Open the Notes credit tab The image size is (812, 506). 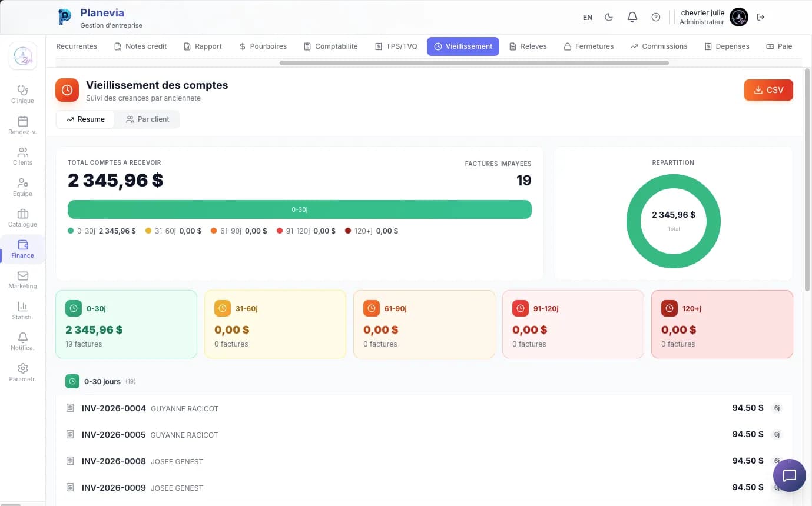(x=140, y=46)
